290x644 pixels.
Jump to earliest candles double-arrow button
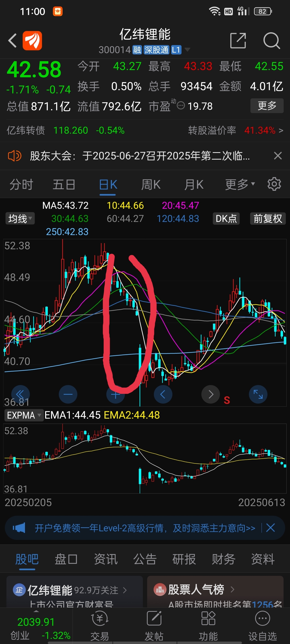point(20,394)
